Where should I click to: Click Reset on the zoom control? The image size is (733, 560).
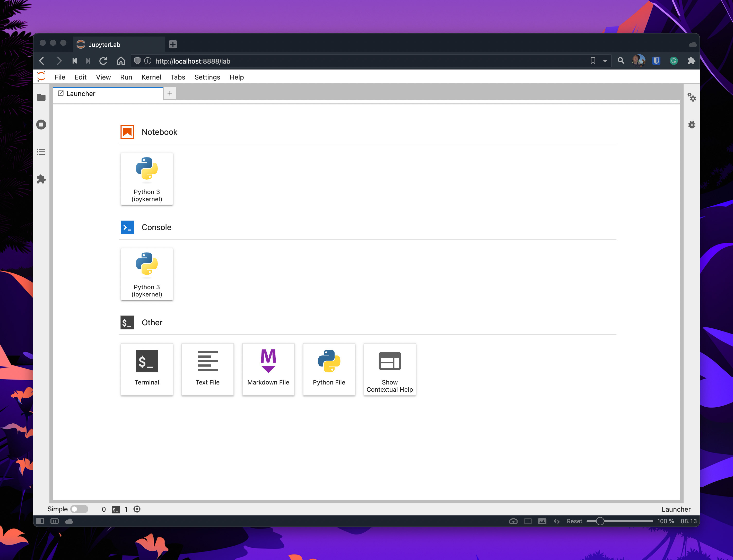(574, 521)
